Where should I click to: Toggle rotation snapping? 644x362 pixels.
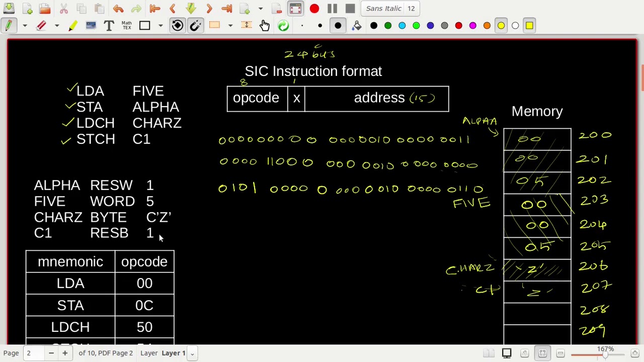pos(177,26)
